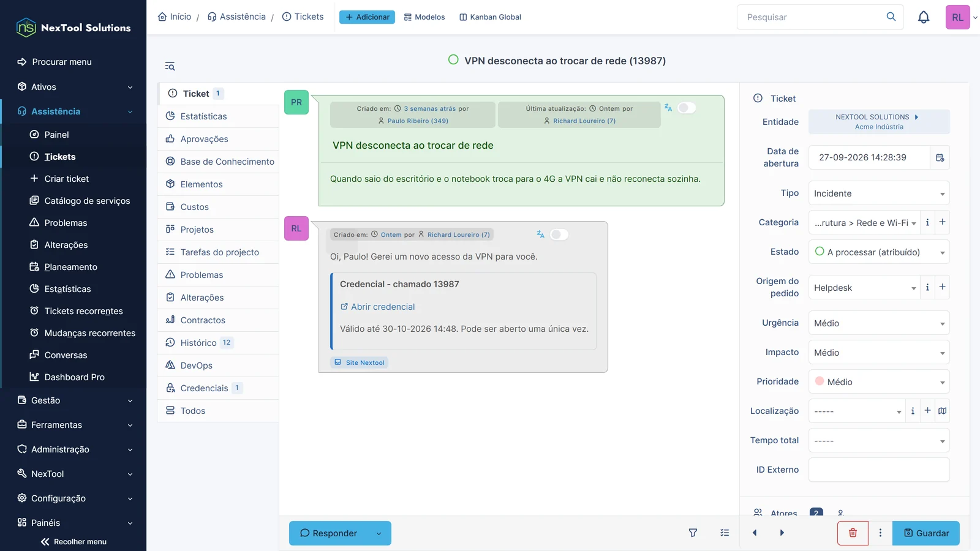980x551 pixels.
Task: Click the ID Externo input field
Action: [879, 470]
